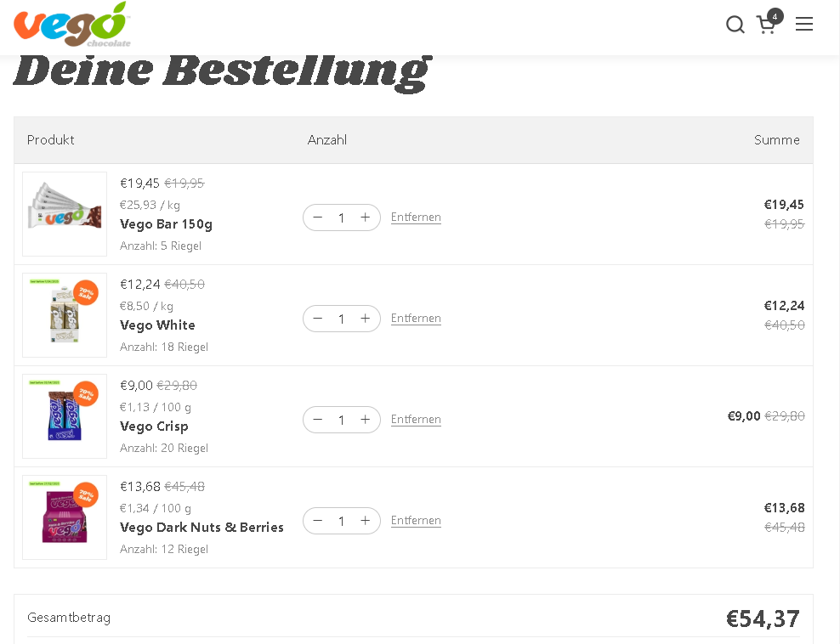Viewport: 840px width, 644px height.
Task: Decrease Vego Bar 150g quantity
Action: [x=318, y=217]
